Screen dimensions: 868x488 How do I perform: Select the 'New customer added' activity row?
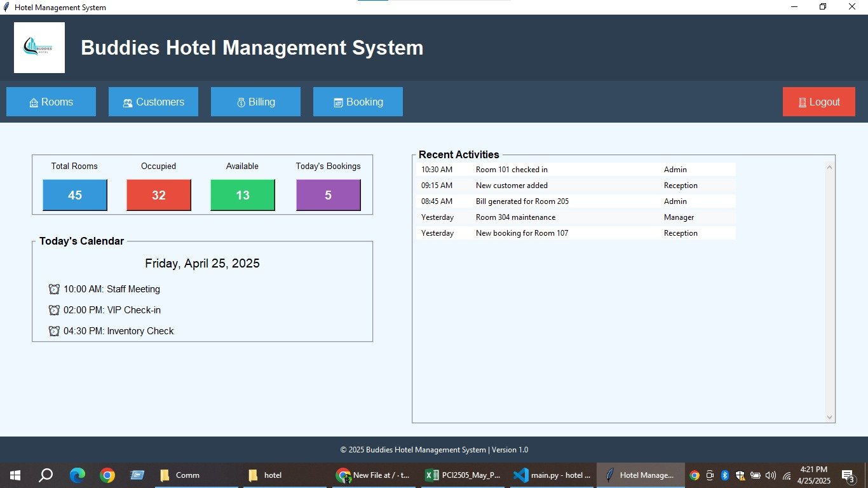[x=576, y=186]
